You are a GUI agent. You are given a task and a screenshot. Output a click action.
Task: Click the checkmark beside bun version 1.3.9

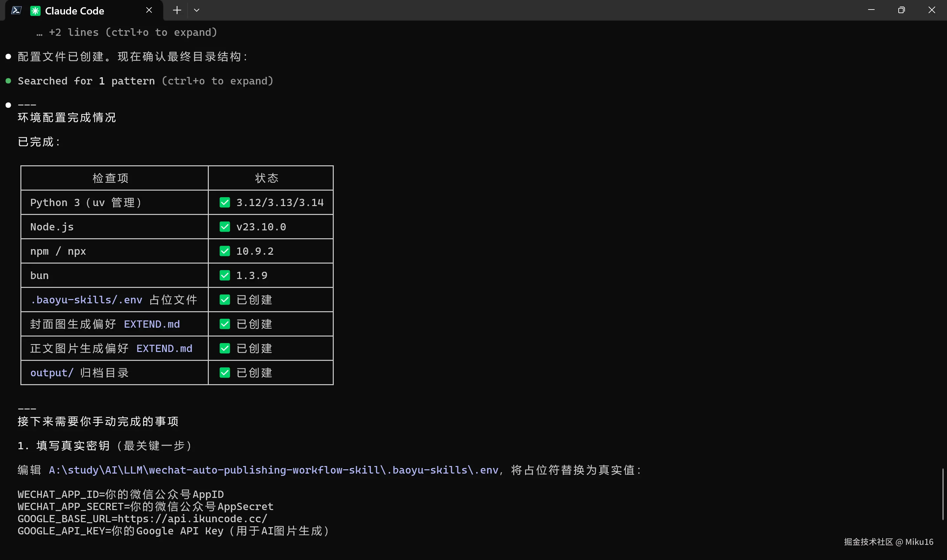tap(225, 275)
